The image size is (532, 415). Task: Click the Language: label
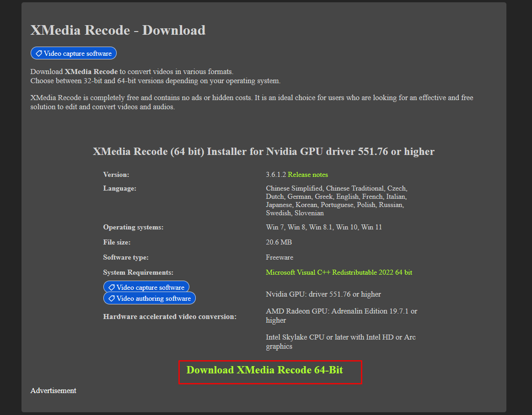pos(120,188)
